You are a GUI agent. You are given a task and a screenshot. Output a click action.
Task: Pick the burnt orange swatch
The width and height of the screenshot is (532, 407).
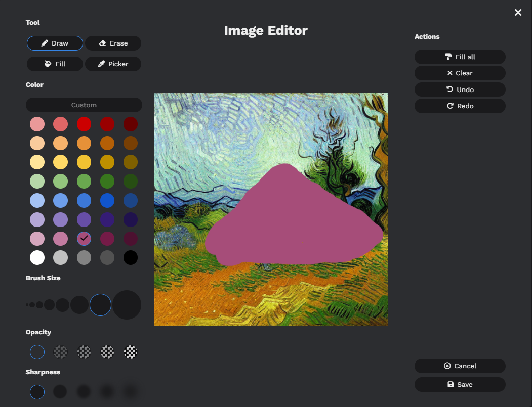[107, 143]
